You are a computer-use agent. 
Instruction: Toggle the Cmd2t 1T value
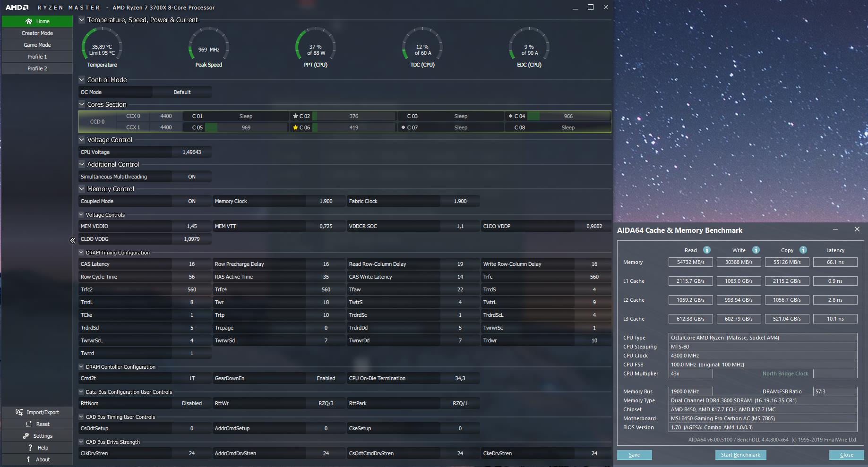[192, 378]
